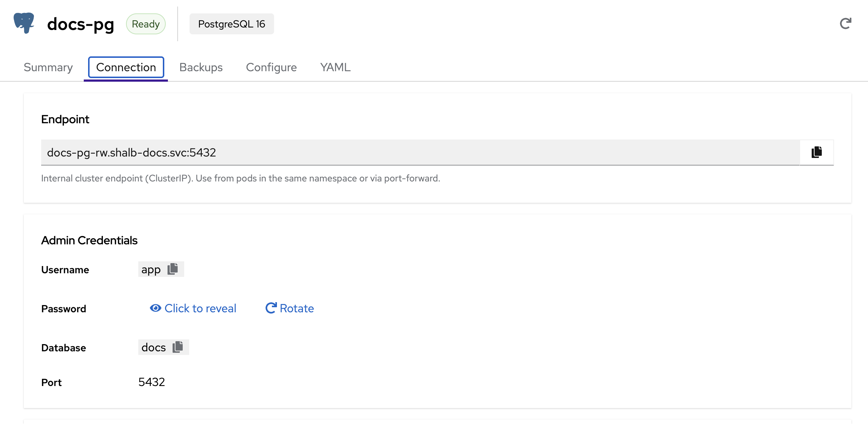Image resolution: width=868 pixels, height=433 pixels.
Task: Click the port number 5432 value
Action: pos(151,382)
